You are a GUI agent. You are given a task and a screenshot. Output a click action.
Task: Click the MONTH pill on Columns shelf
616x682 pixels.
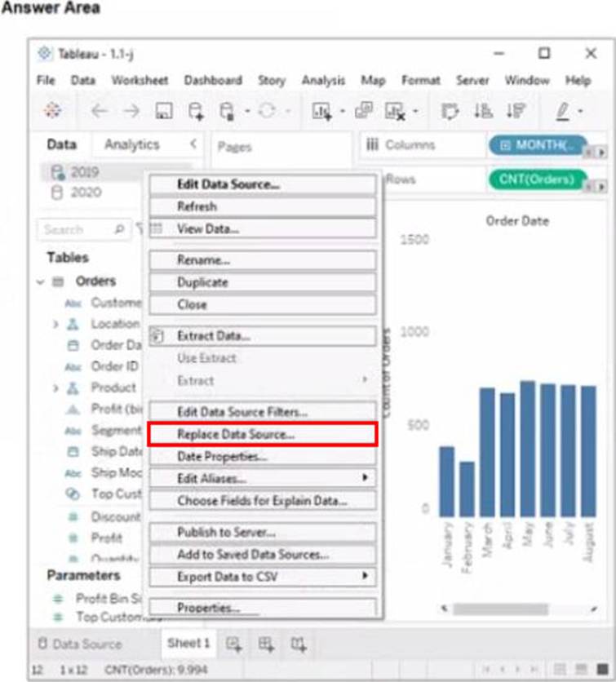coord(538,145)
